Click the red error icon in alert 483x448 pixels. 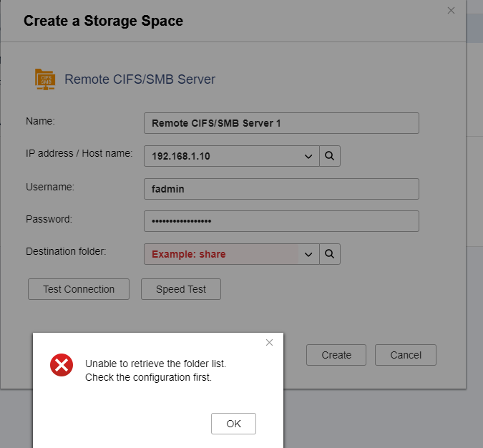[62, 365]
